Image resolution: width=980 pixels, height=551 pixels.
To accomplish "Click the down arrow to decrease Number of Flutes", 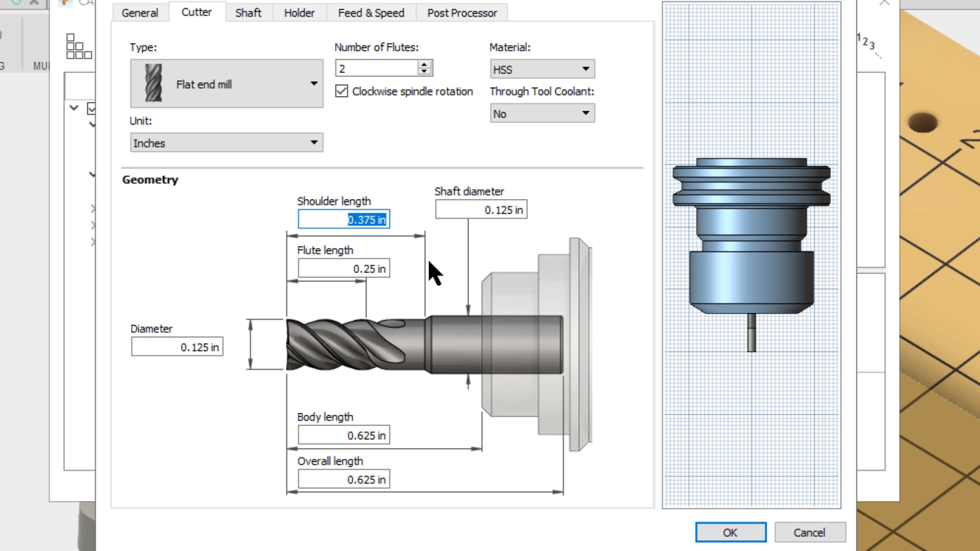I will pos(424,71).
